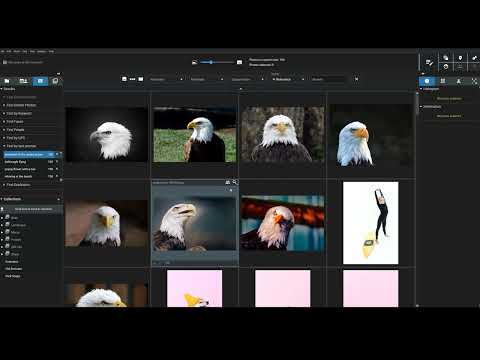Remove the 'relaxing at the beach' prompt entry
480x360 pixels.
[x=57, y=176]
